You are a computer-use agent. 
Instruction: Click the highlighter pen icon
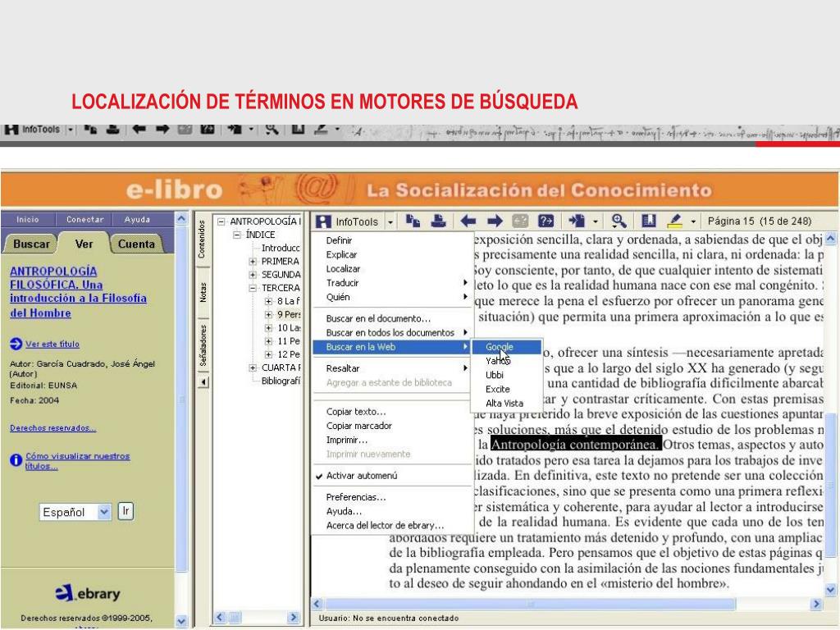coord(675,221)
